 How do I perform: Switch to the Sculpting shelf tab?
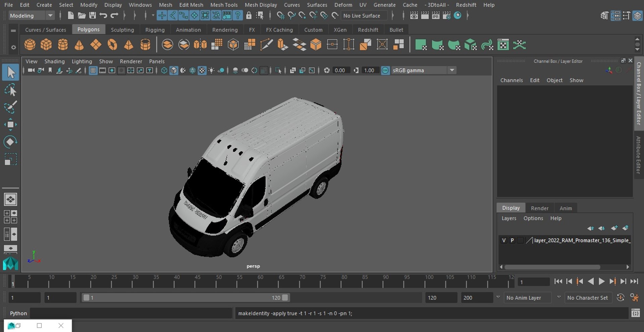(x=122, y=30)
